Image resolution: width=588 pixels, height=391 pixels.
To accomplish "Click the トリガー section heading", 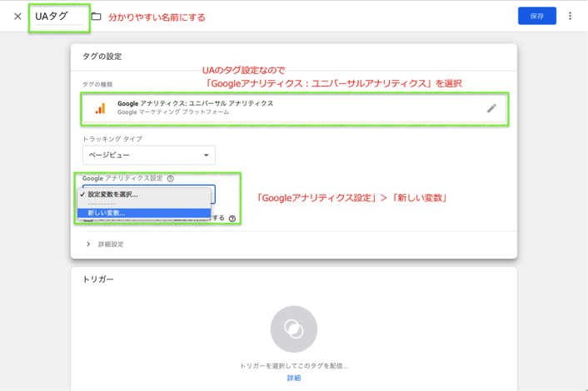I will coord(98,280).
